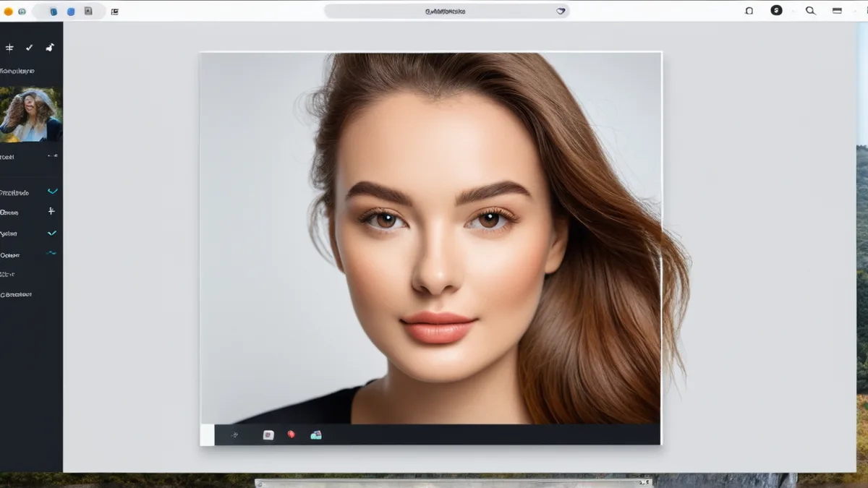Open the dropdown at address bar right end
Image resolution: width=868 pixels, height=488 pixels.
click(x=561, y=11)
